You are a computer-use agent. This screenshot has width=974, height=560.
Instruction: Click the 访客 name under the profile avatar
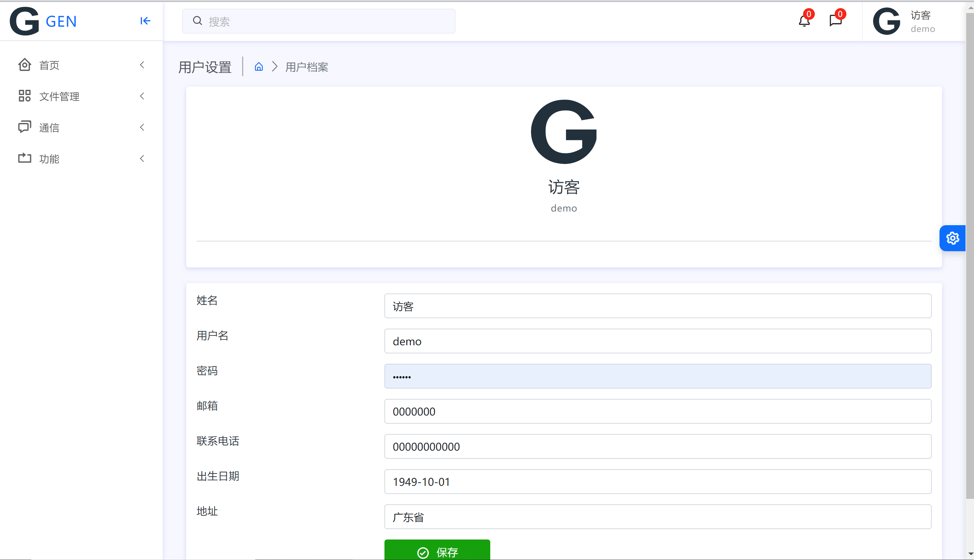pyautogui.click(x=564, y=187)
